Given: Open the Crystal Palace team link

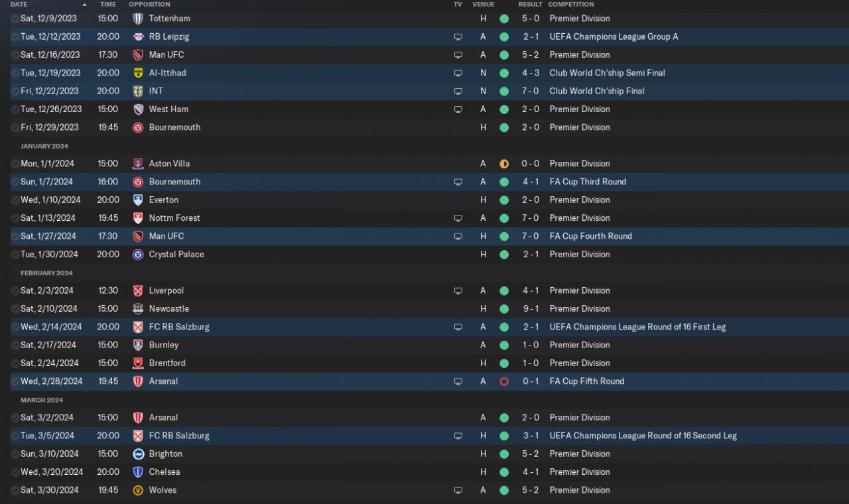Looking at the screenshot, I should pos(176,254).
